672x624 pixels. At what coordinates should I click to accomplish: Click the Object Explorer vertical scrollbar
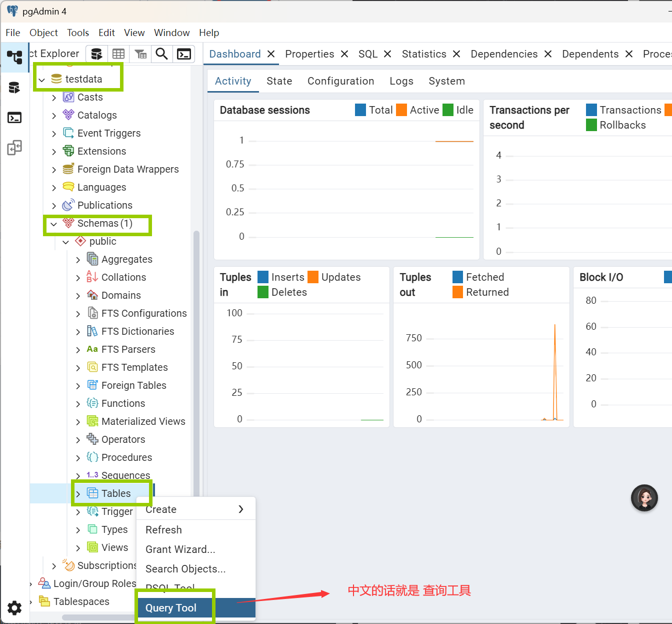pos(196,363)
